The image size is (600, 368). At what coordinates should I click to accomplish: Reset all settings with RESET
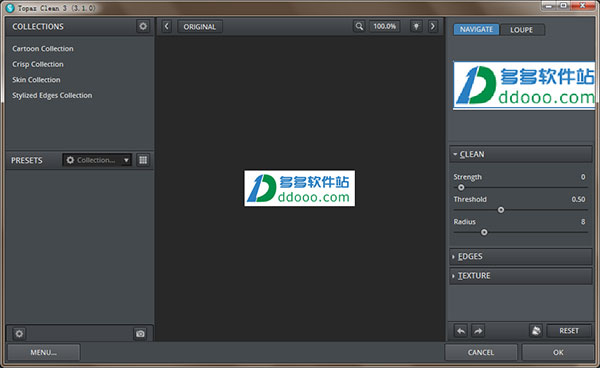tap(569, 331)
